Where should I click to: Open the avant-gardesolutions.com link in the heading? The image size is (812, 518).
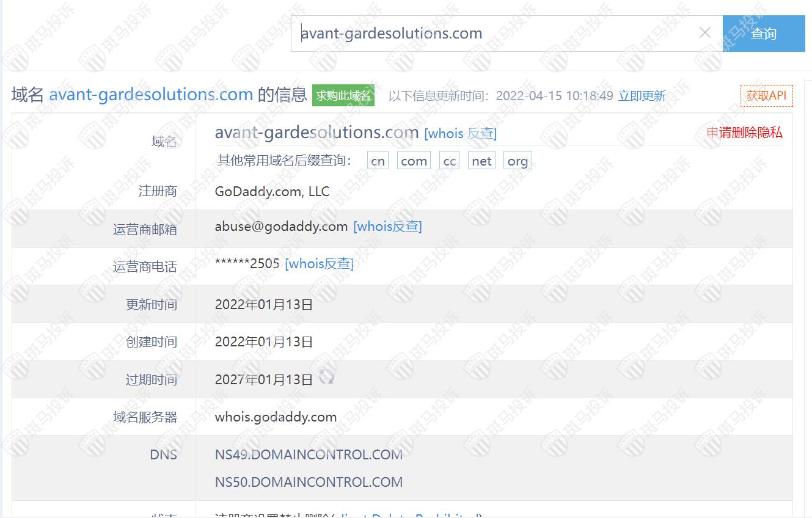(151, 95)
